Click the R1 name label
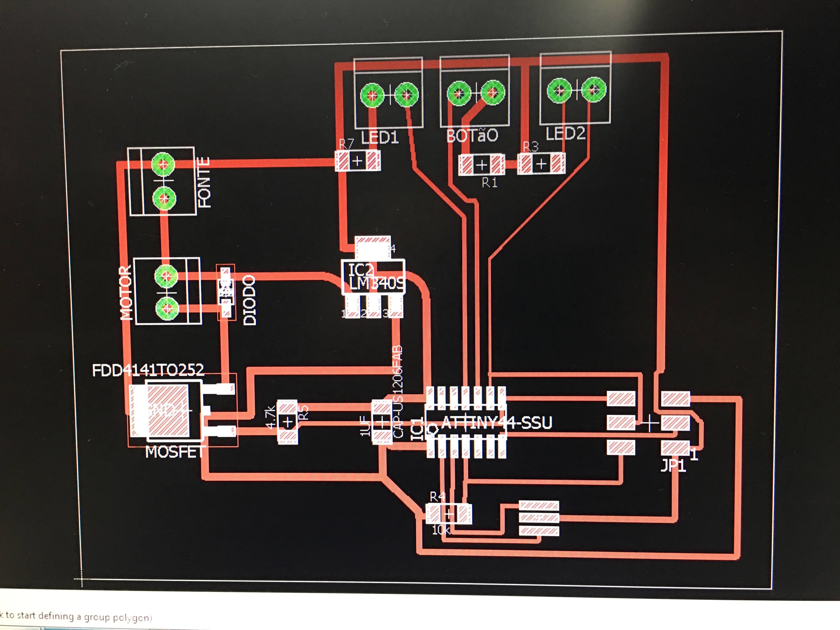This screenshot has height=630, width=840. coord(490,183)
